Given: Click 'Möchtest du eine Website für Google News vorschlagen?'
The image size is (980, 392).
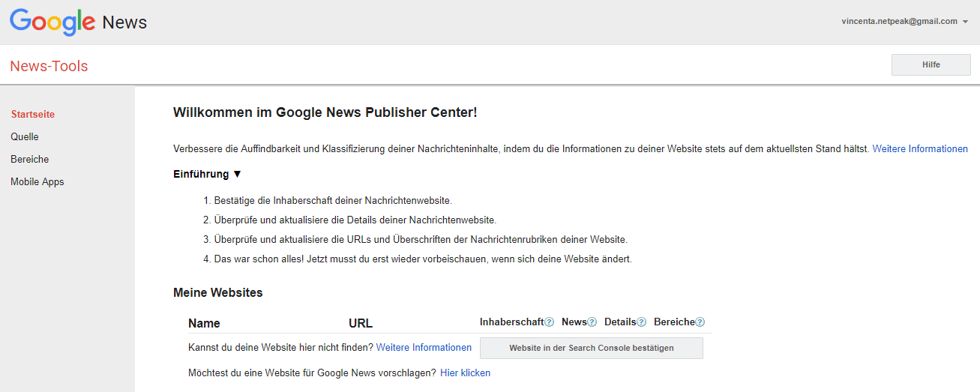Looking at the screenshot, I should click(312, 373).
